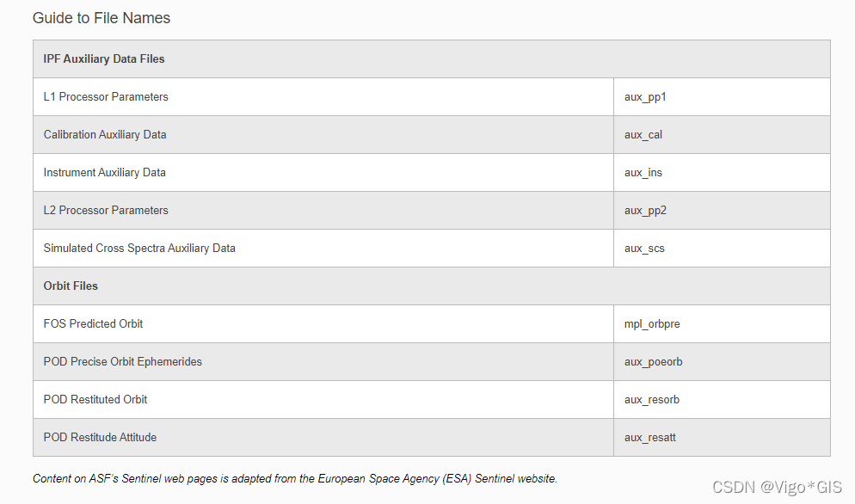The height and width of the screenshot is (504, 855).
Task: Select the 'FOS Predicted Orbit' row
Action: (431, 323)
